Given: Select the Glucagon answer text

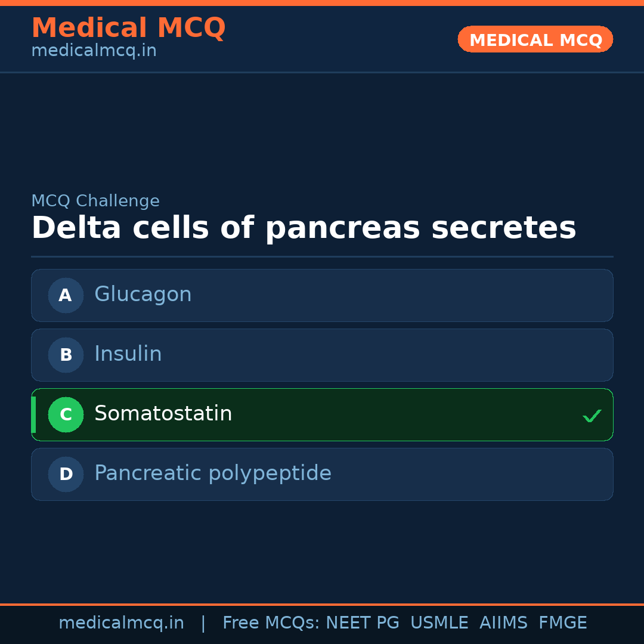Looking at the screenshot, I should click(x=143, y=295).
